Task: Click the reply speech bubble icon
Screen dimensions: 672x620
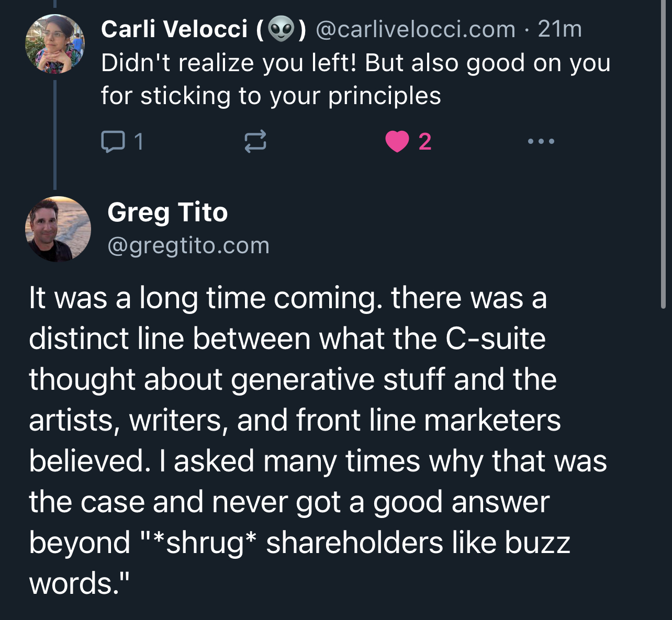Action: point(113,141)
